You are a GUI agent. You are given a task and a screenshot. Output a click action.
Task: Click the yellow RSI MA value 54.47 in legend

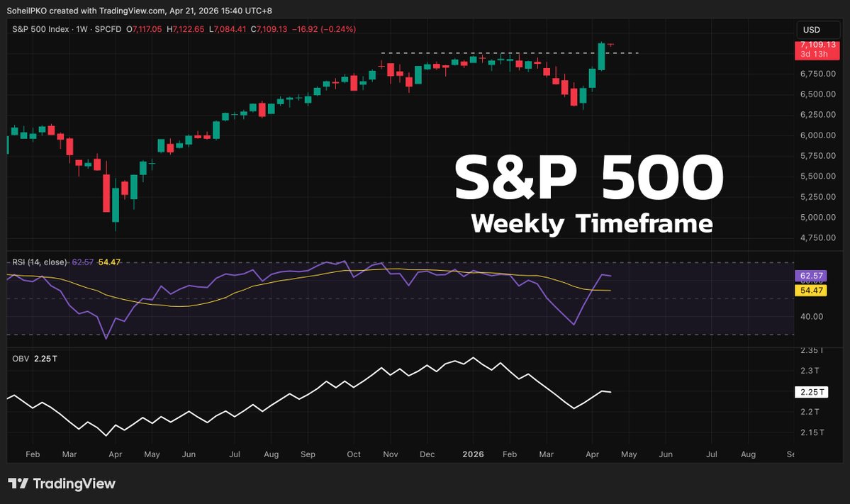[109, 262]
